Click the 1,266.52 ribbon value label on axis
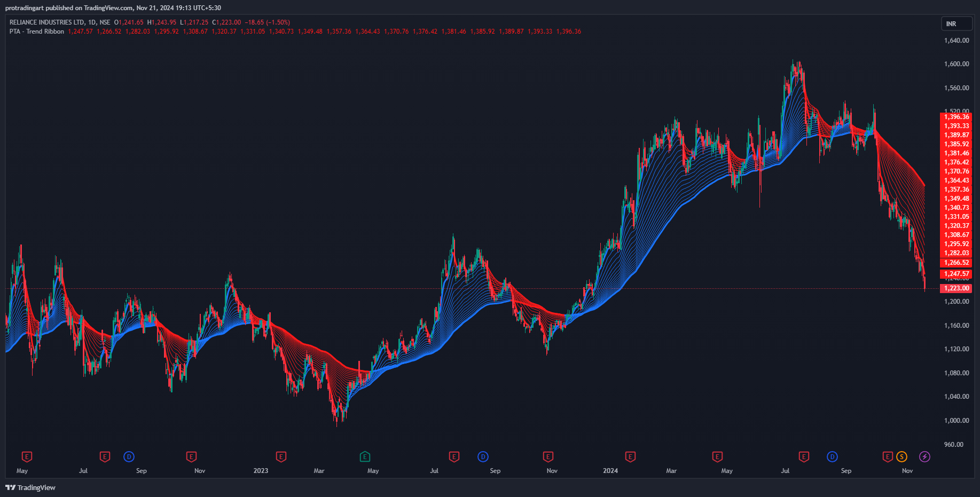The image size is (980, 497). [956, 263]
